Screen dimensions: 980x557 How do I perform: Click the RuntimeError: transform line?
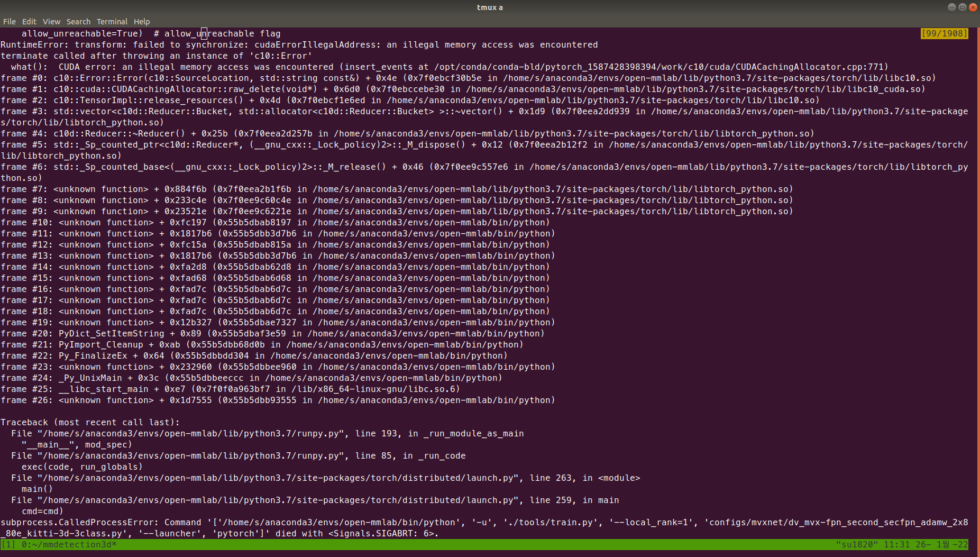point(299,45)
